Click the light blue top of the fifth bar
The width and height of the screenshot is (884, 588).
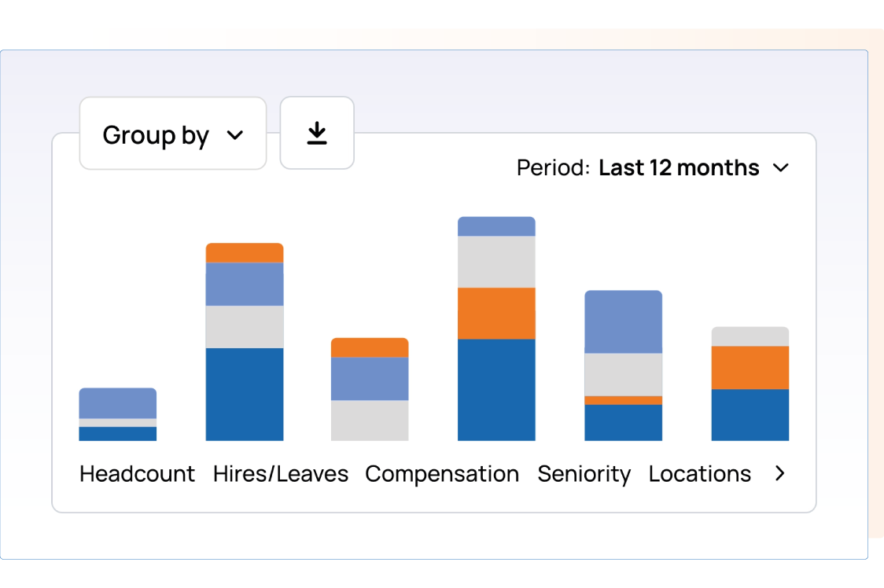[623, 322]
